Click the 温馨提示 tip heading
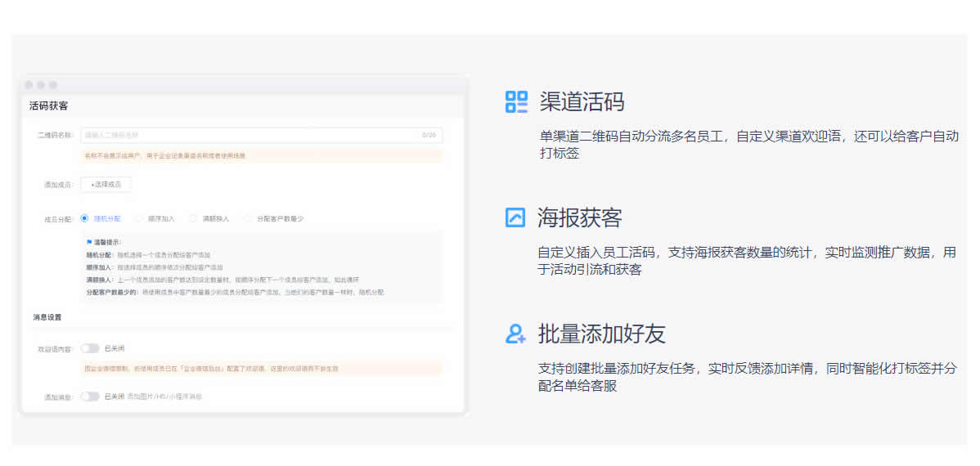The width and height of the screenshot is (980, 466). 107,242
